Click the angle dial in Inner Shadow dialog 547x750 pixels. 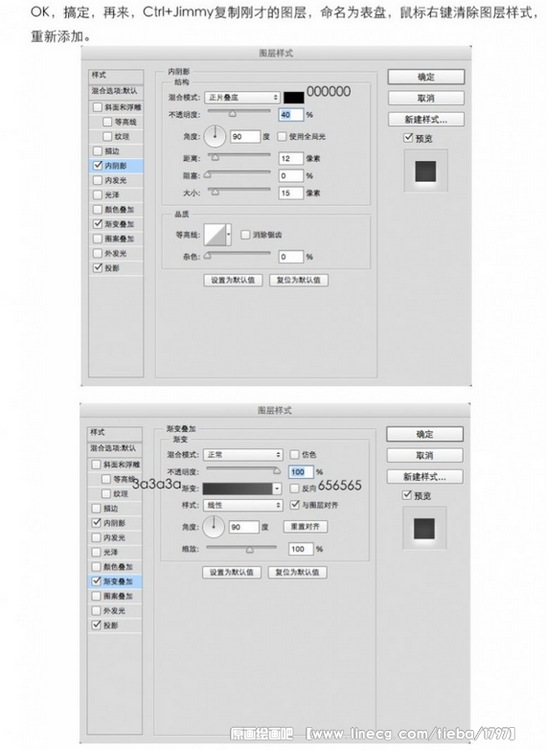[x=215, y=136]
